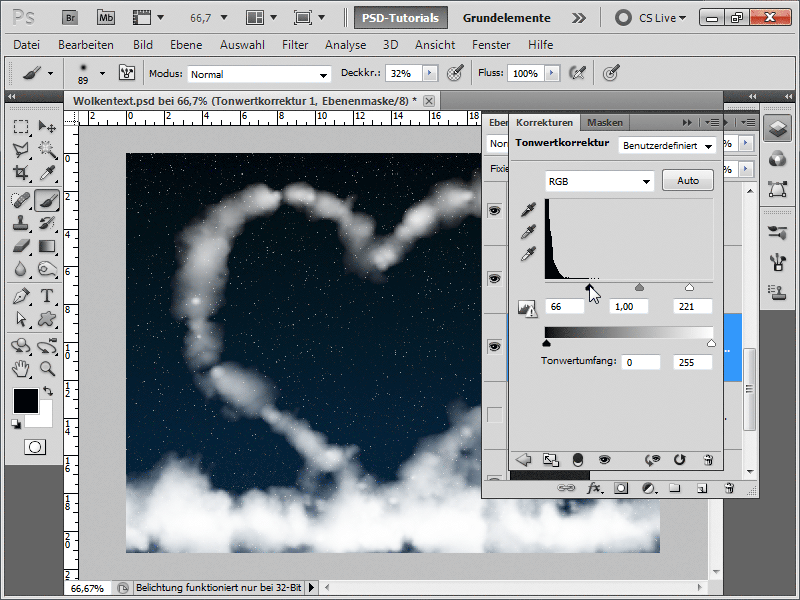
Task: Click the black input level field 66
Action: tap(565, 307)
